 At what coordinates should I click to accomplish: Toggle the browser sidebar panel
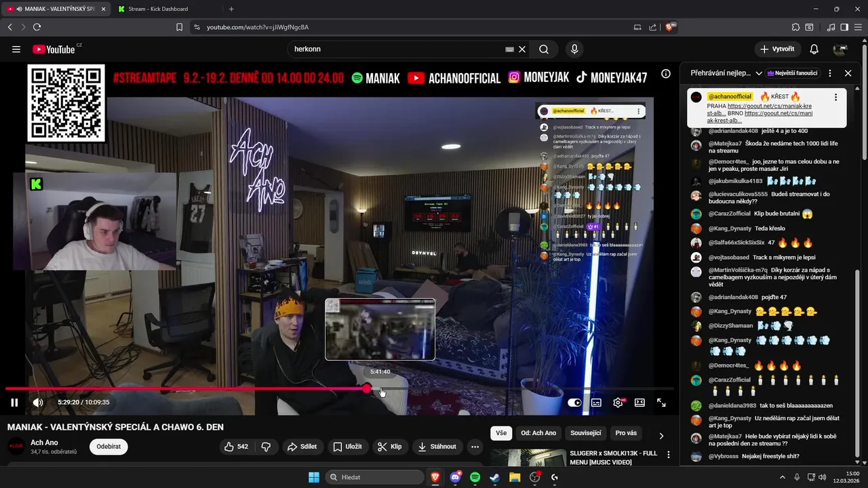844,27
